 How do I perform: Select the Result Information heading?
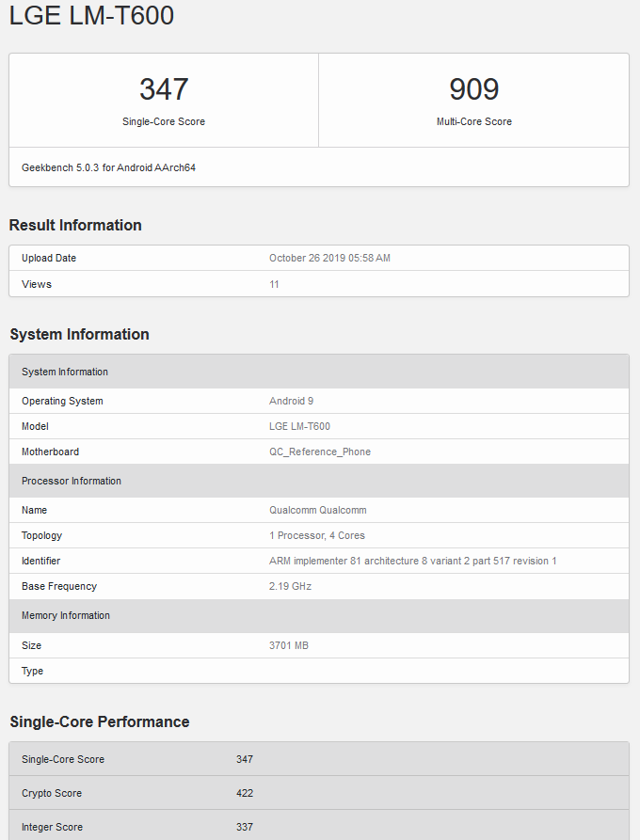click(75, 225)
